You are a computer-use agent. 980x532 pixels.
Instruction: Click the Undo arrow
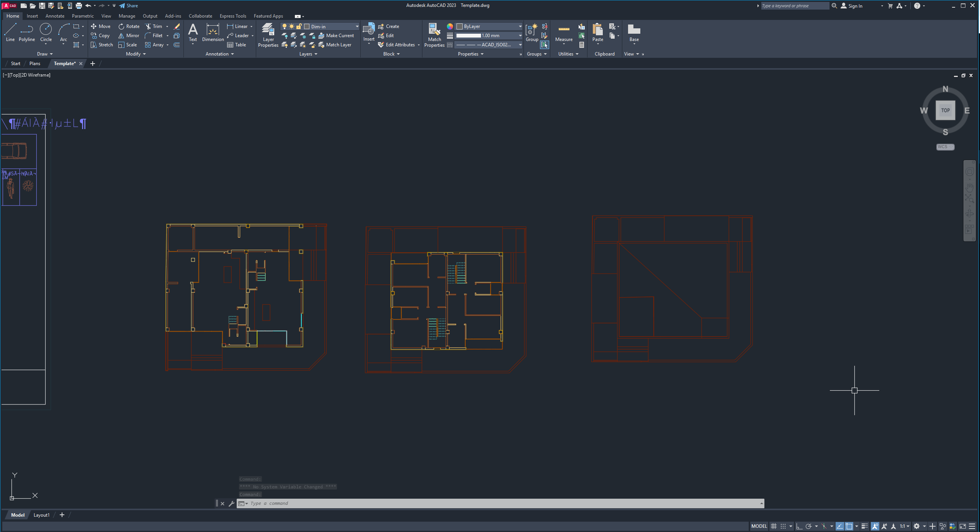[x=88, y=6]
